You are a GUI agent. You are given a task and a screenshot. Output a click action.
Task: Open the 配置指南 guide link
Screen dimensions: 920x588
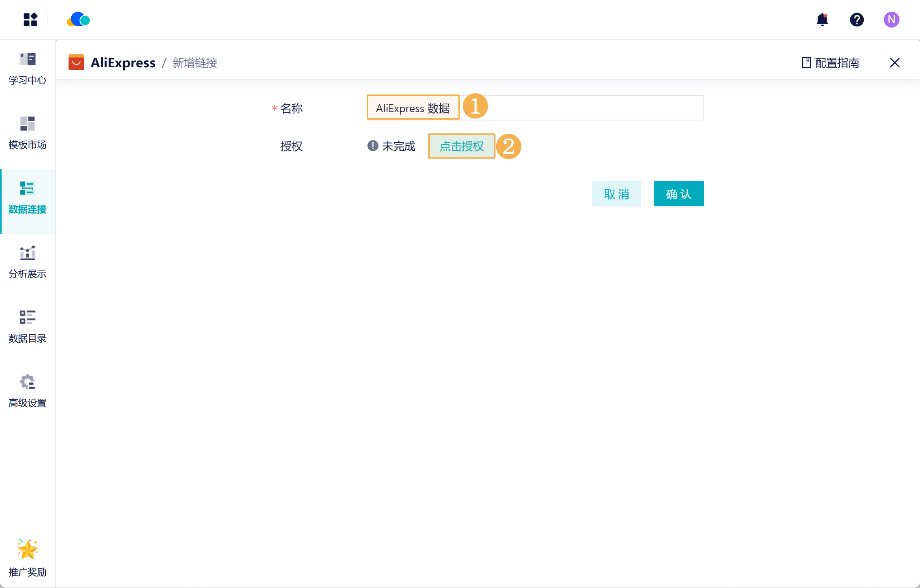pyautogui.click(x=831, y=63)
